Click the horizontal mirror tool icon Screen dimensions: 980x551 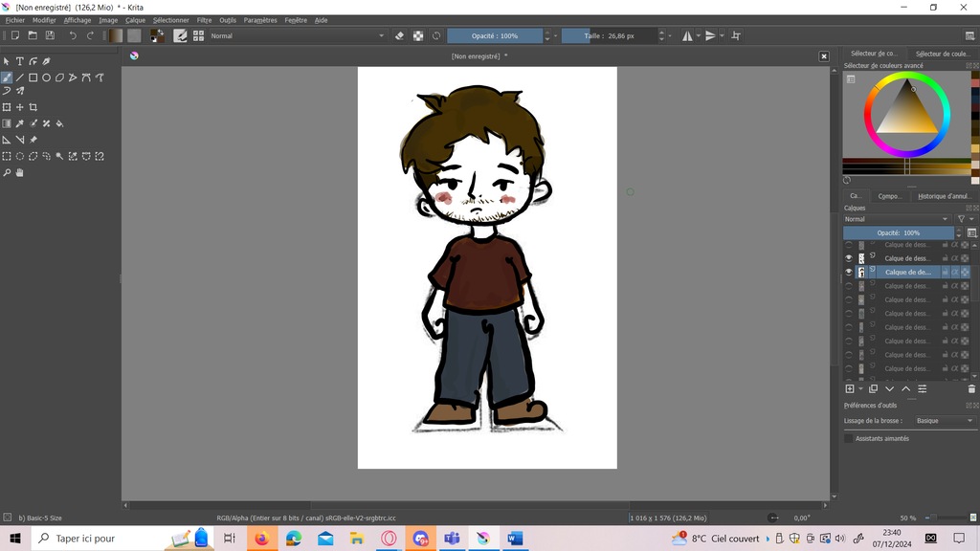pos(687,35)
